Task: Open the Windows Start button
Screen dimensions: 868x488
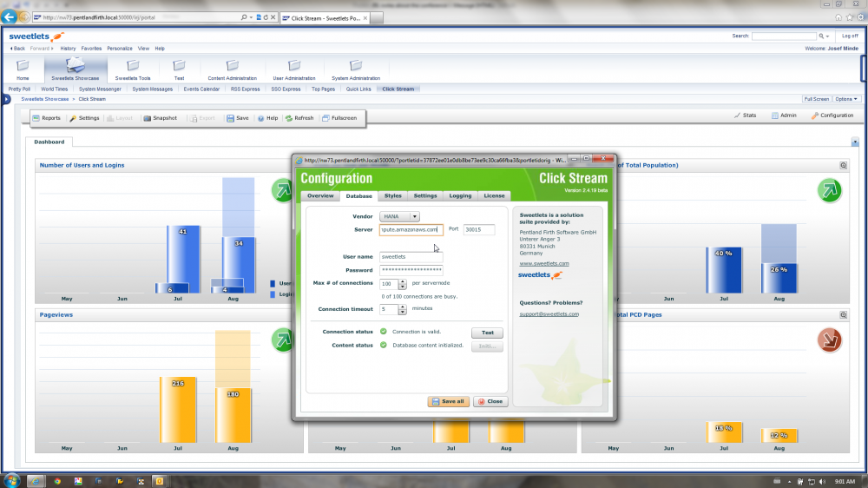Action: point(11,481)
